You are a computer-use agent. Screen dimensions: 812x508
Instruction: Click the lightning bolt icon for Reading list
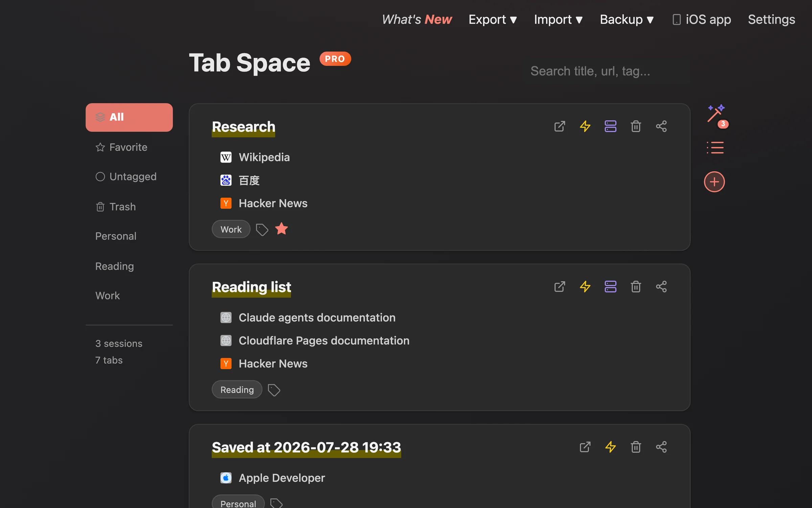pyautogui.click(x=585, y=287)
